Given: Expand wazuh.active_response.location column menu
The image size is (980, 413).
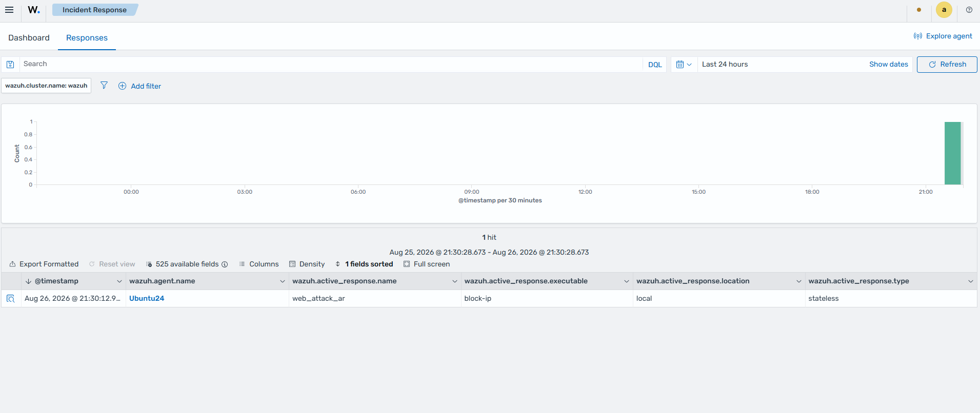Looking at the screenshot, I should 799,281.
